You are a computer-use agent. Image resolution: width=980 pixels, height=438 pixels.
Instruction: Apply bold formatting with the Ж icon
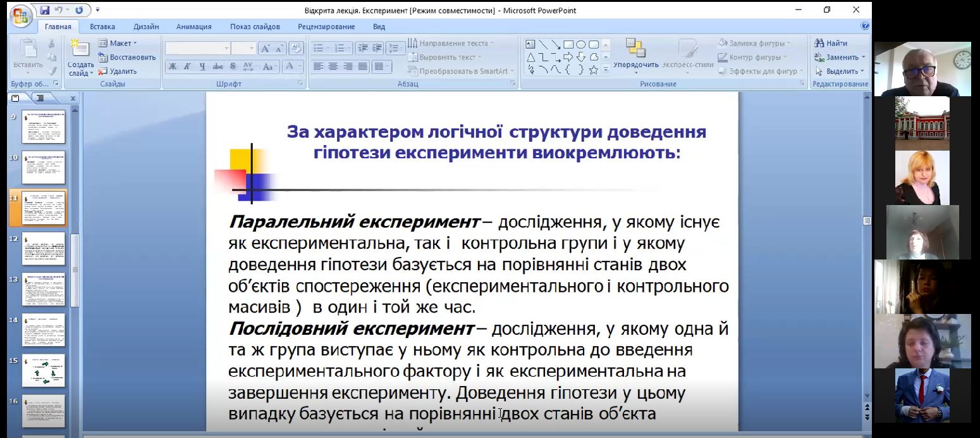173,66
